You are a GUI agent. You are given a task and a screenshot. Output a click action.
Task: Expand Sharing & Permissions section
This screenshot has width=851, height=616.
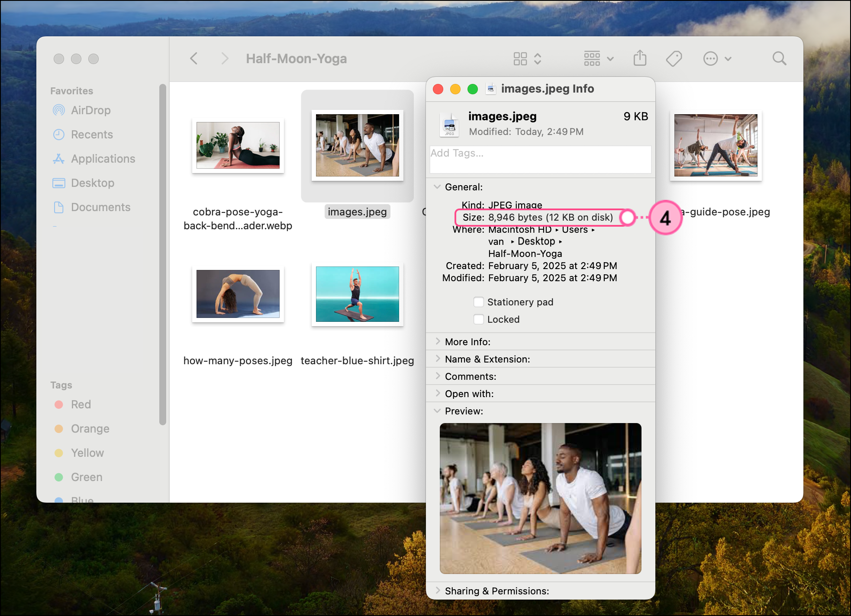pyautogui.click(x=438, y=591)
